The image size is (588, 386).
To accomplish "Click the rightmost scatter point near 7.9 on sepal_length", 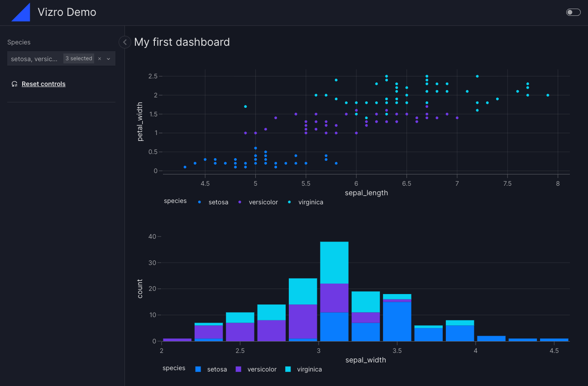I will coord(548,95).
